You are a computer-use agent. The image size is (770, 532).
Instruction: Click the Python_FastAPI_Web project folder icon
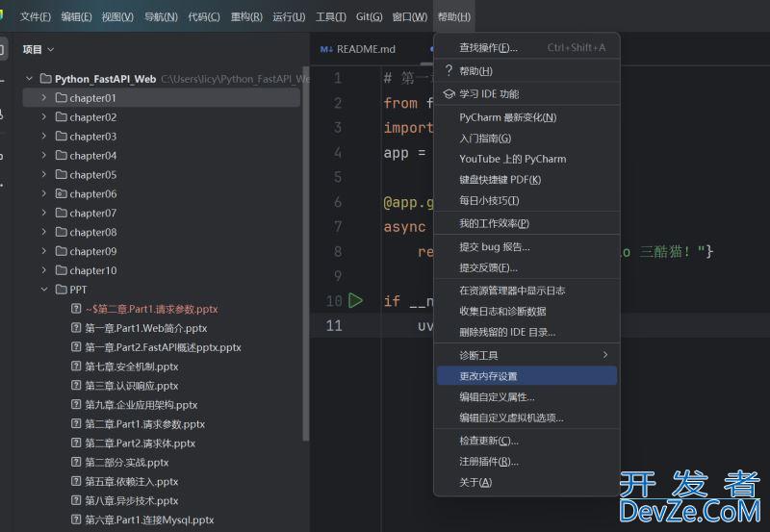coord(45,79)
